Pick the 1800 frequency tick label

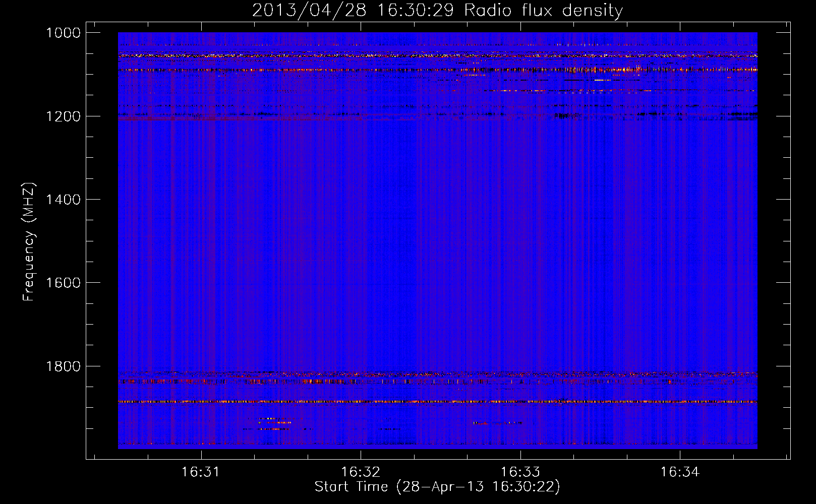63,366
